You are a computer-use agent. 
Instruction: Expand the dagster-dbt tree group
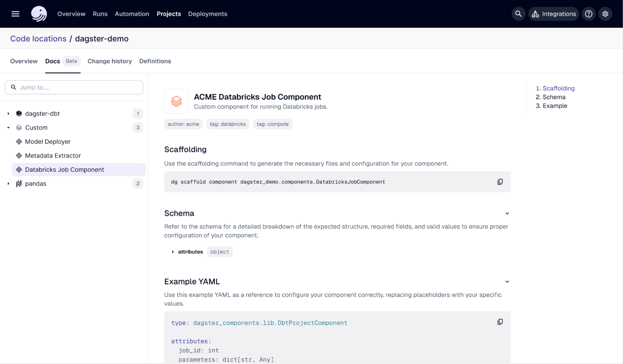pos(9,113)
